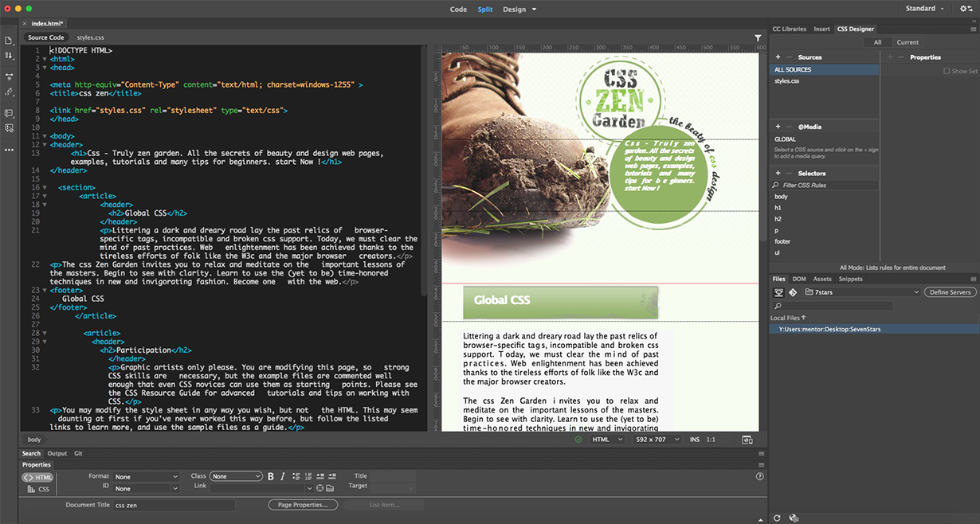Image resolution: width=980 pixels, height=524 pixels.
Task: Close the index.html document tab
Action: (26, 23)
